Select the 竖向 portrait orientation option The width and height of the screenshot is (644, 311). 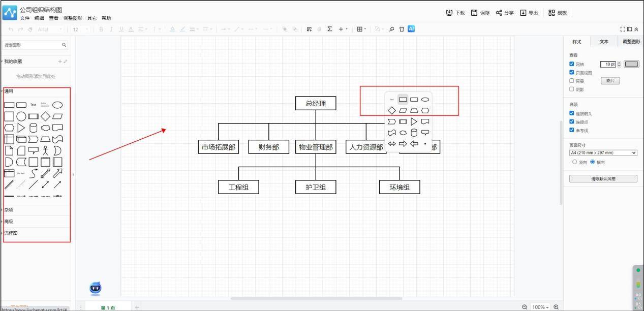tap(575, 162)
